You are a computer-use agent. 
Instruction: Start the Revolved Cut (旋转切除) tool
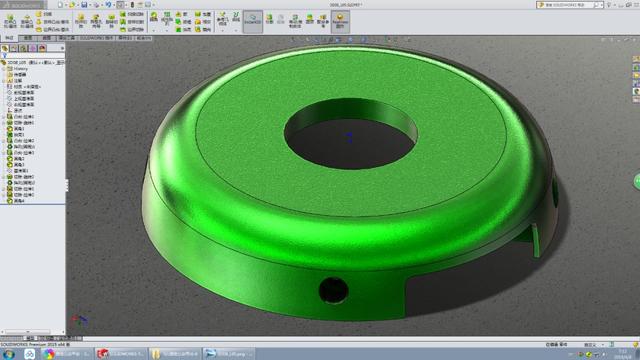[111, 21]
